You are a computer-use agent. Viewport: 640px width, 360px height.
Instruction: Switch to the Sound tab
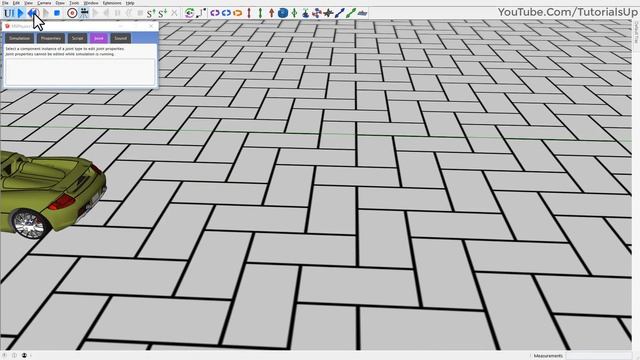pos(120,38)
